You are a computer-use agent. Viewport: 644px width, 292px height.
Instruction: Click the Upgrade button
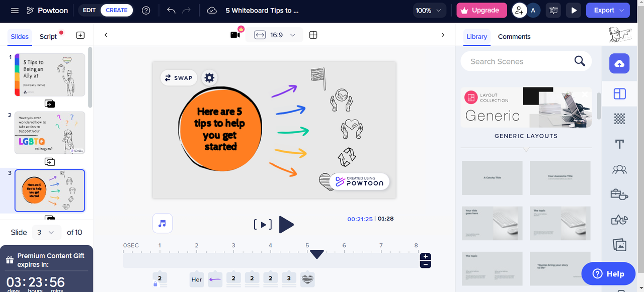click(x=481, y=11)
